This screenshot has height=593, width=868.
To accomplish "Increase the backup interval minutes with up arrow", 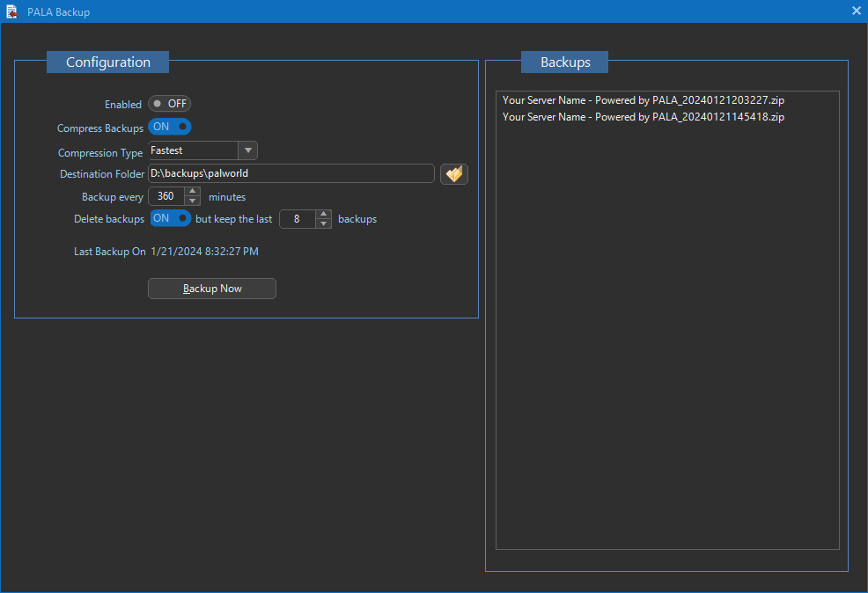I will click(193, 192).
